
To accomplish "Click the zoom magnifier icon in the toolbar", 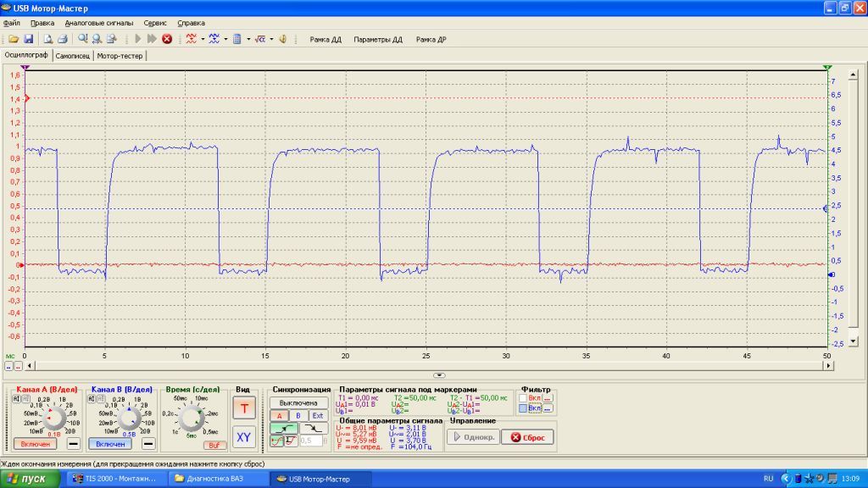I will (82, 39).
